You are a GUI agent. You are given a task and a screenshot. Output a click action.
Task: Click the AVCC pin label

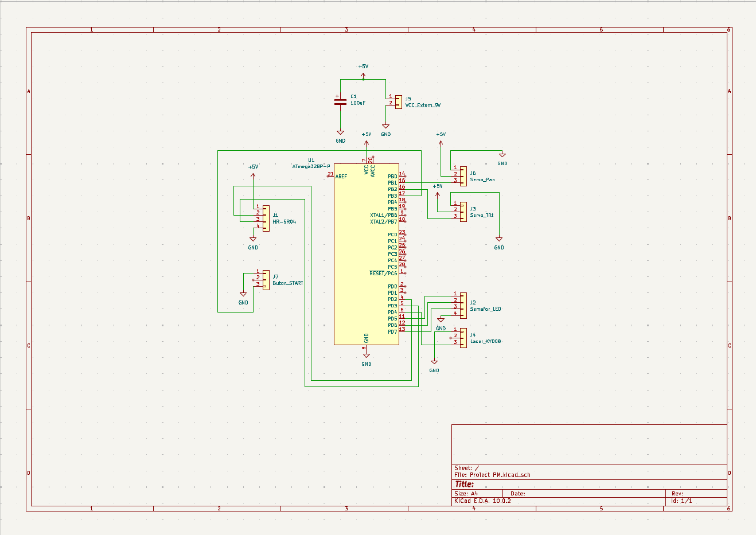point(373,171)
